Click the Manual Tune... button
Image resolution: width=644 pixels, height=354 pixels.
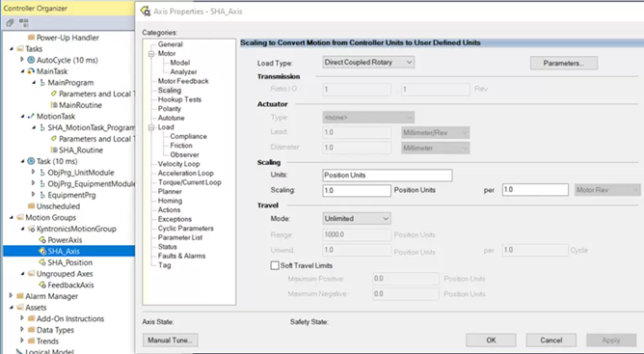coord(170,340)
